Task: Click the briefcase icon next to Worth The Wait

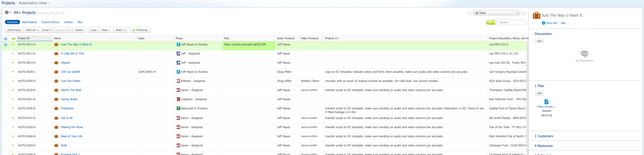Action: [56, 90]
